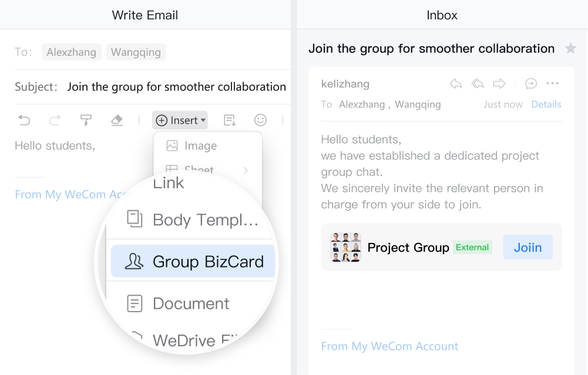
Task: Open the emoji picker smiley icon
Action: (x=260, y=120)
